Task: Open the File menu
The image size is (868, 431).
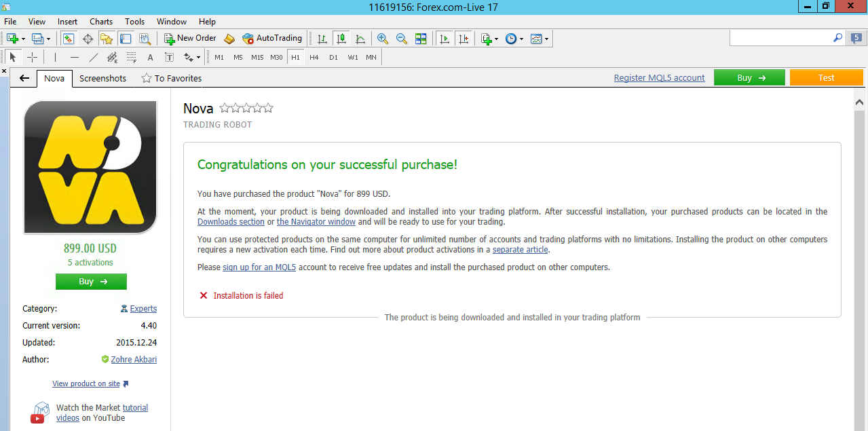Action: [10, 22]
